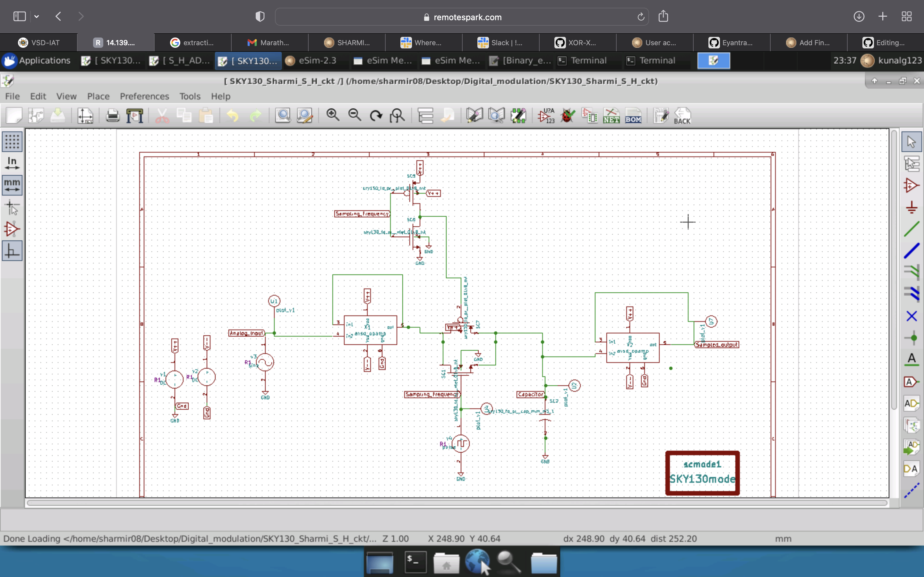Open the Preferences menu

[x=144, y=96]
